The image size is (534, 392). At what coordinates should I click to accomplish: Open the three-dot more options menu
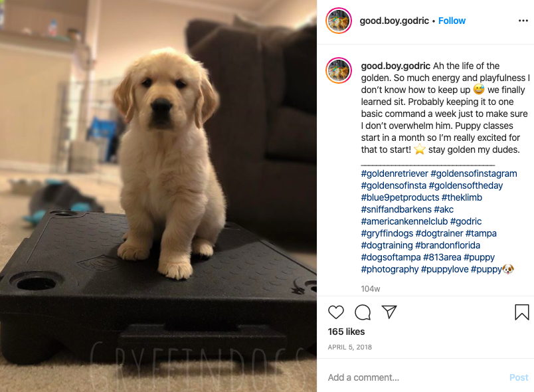tap(523, 21)
